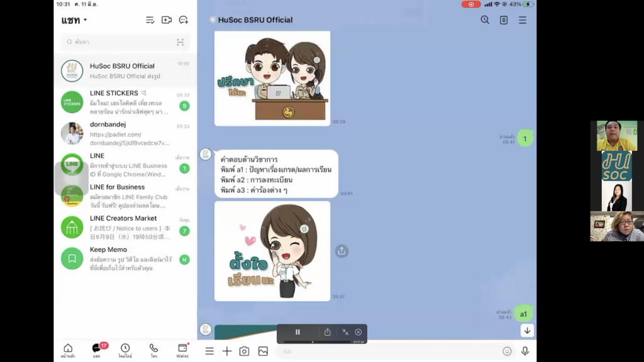Click the status bar clock 10:31
Viewport: 644px width, 362px height.
(x=63, y=4)
